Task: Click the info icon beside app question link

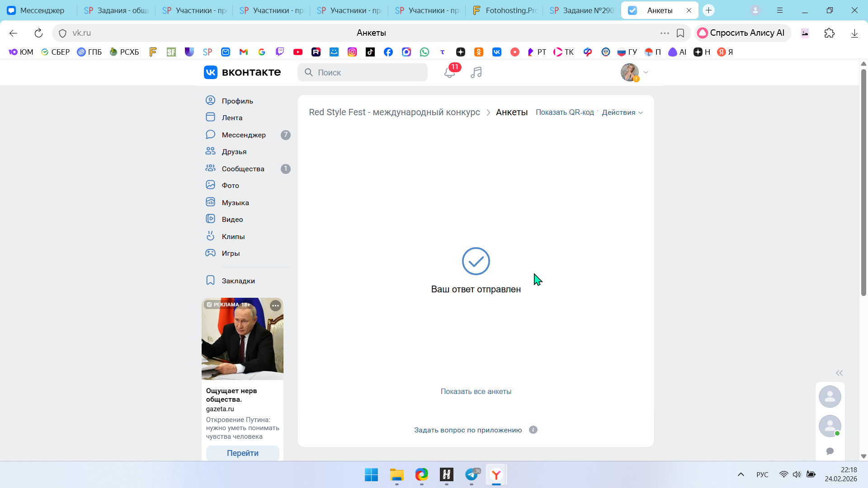Action: (x=533, y=430)
